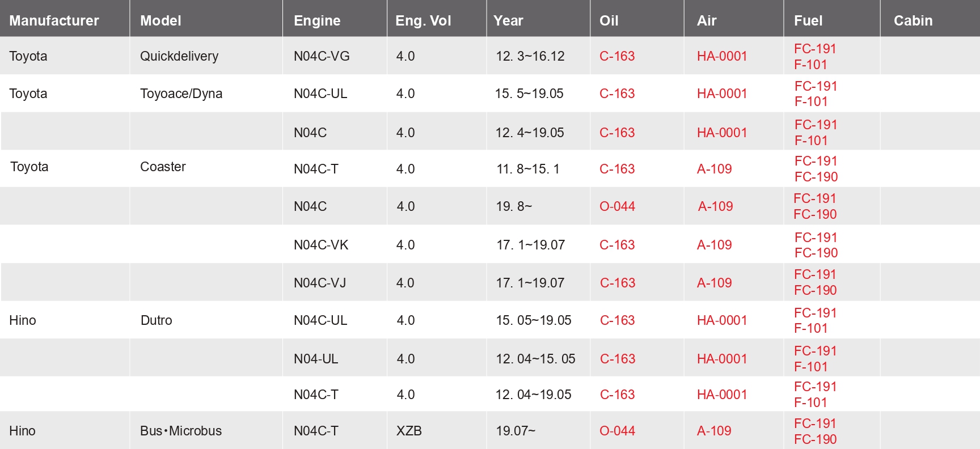Select the Toyoace/Dyna model cell
980x449 pixels.
pos(181,94)
